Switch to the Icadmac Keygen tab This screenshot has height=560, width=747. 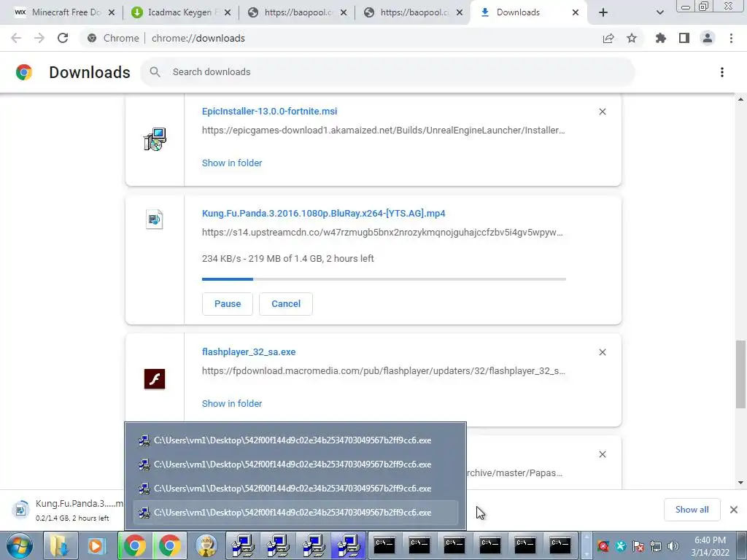point(180,12)
